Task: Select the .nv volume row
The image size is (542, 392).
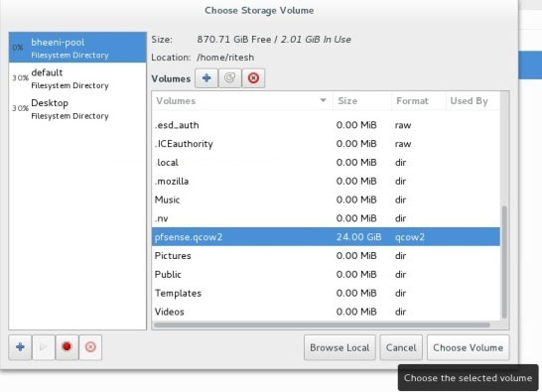Action: pyautogui.click(x=326, y=218)
